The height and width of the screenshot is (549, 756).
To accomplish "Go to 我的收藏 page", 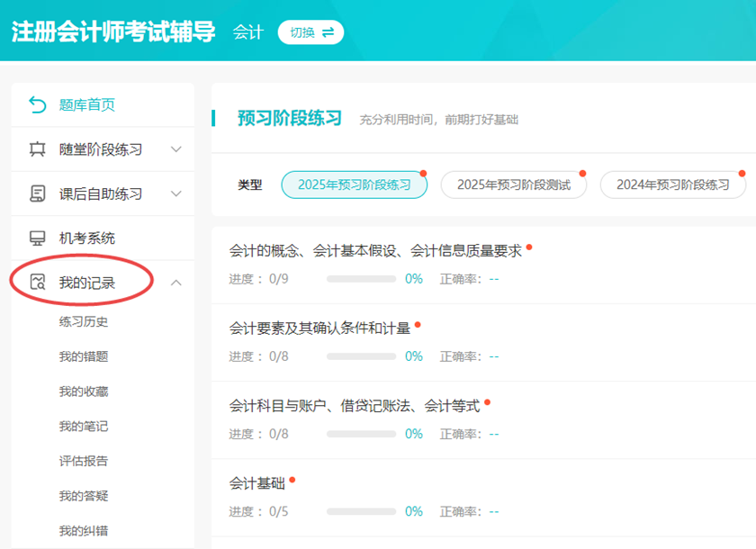I will (x=84, y=391).
